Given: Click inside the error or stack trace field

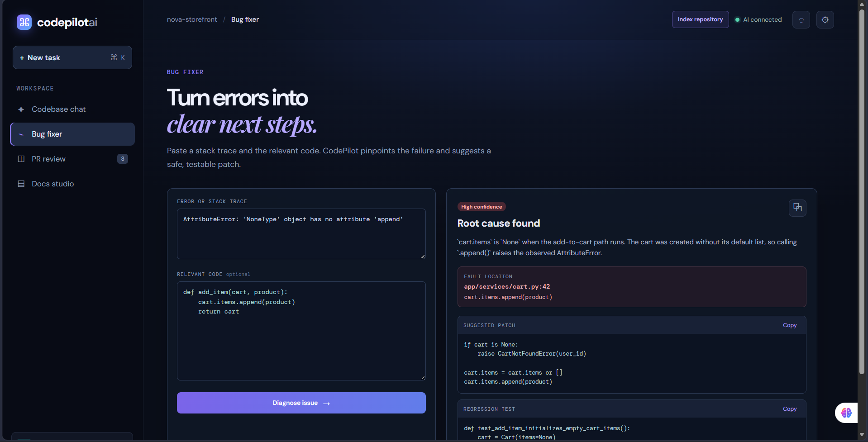Looking at the screenshot, I should 301,234.
